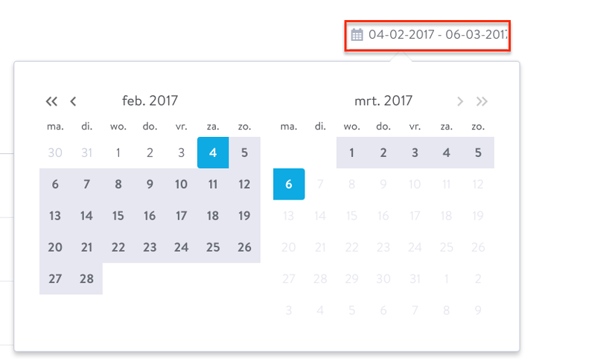Choose March 31 in the right calendar

click(x=415, y=278)
